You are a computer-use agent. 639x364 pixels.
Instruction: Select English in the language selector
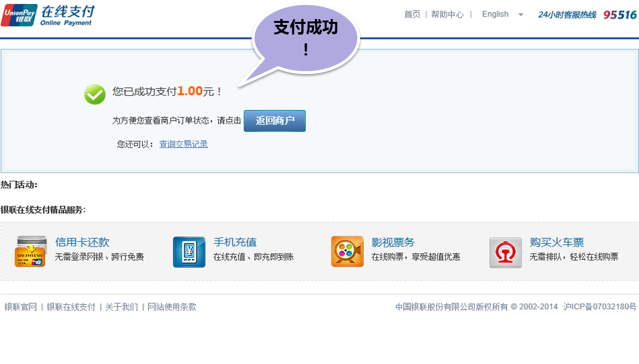(x=495, y=14)
